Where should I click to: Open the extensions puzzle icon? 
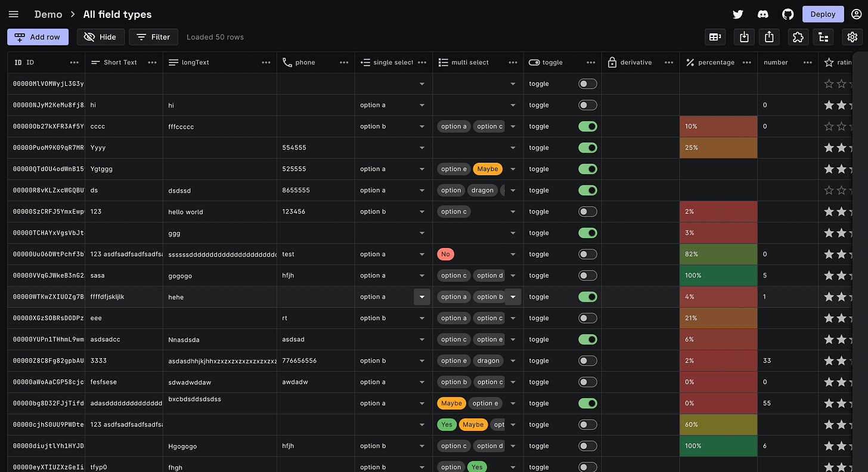point(798,37)
